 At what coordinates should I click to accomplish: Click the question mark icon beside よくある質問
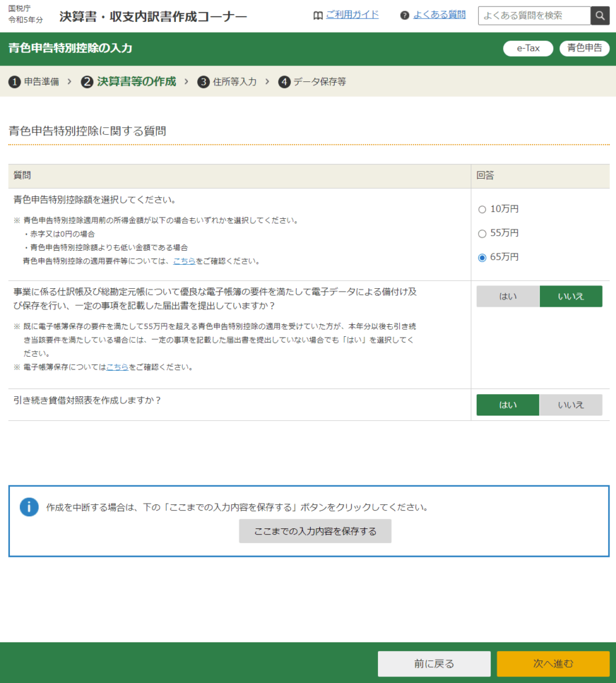404,15
